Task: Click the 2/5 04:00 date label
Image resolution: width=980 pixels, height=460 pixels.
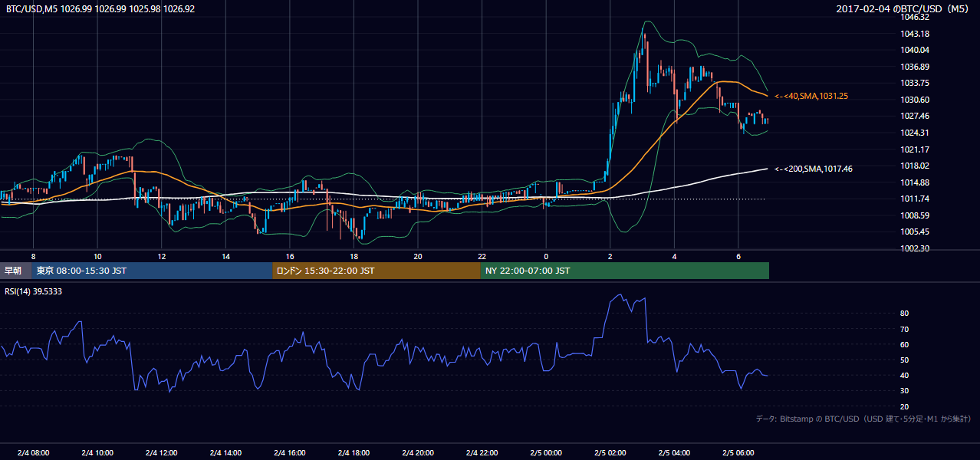Action: 673,452
